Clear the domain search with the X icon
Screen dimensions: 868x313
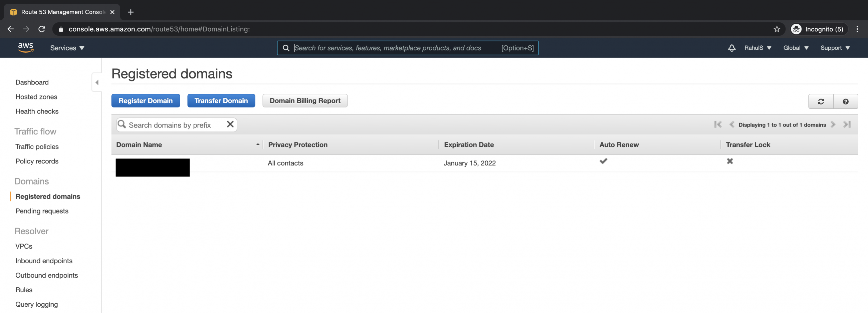(230, 124)
